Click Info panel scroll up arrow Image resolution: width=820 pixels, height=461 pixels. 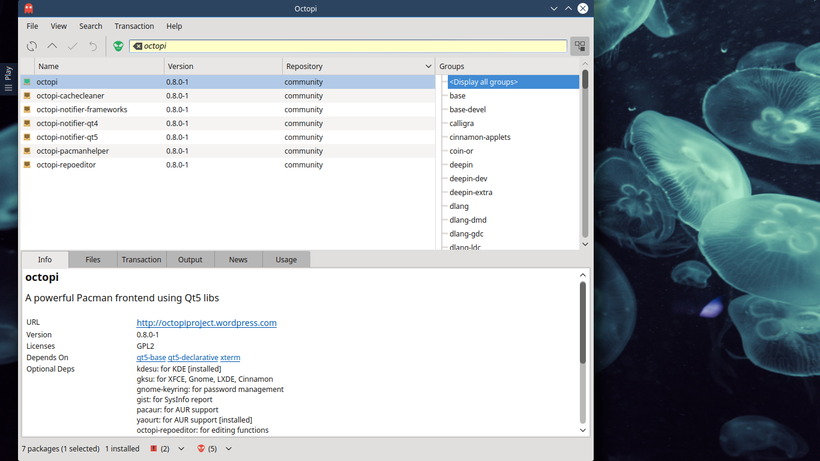[x=583, y=275]
